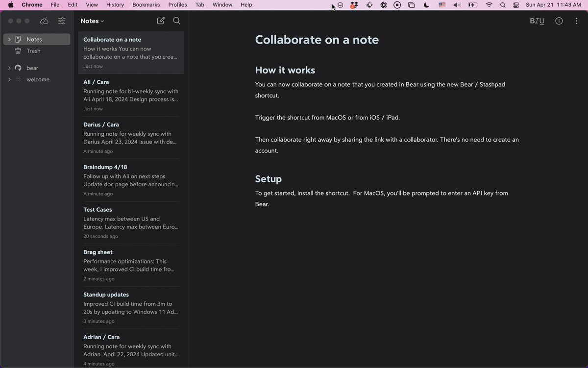Open the 'Darius / Cara' note

tap(131, 138)
